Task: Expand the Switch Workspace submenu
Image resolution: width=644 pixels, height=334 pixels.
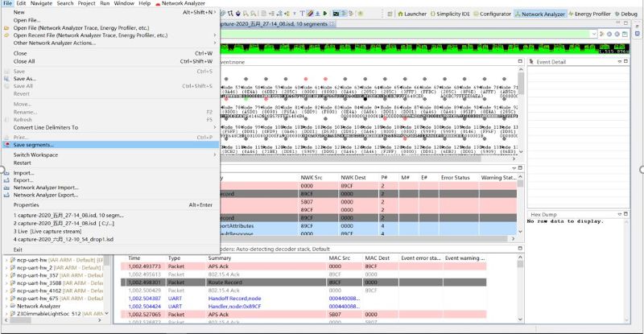Action: click(214, 155)
